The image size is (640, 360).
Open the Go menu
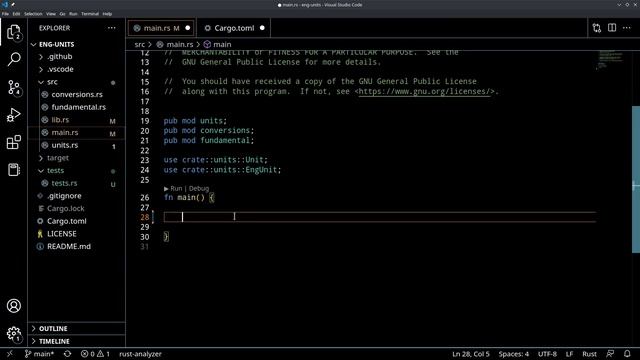[62, 13]
